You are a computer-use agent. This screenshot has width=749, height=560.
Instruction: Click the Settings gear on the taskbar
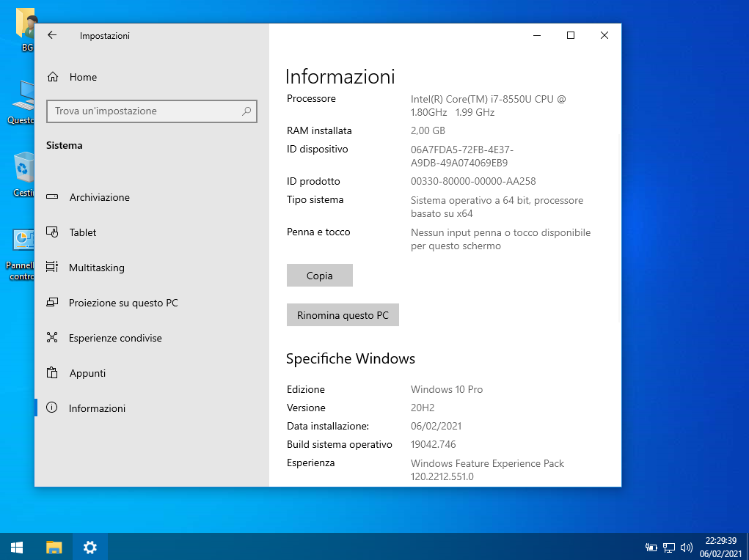(x=89, y=547)
